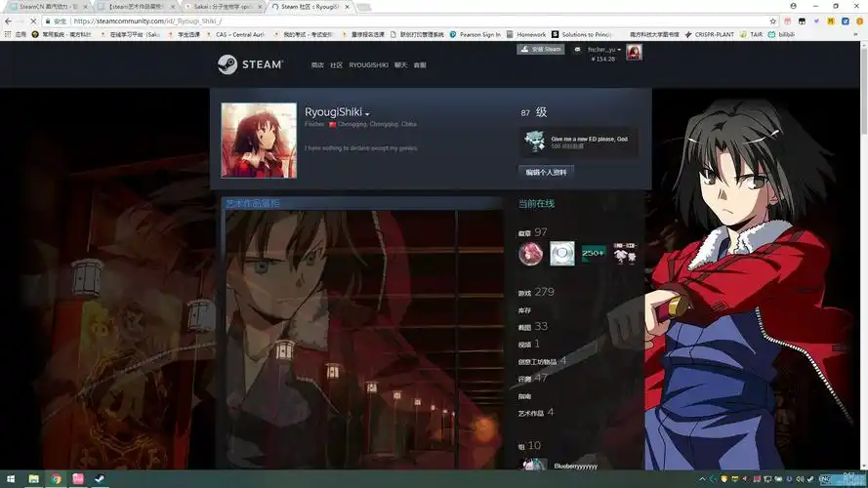Open the 250+ games badge
This screenshot has width=868, height=488.
coord(594,254)
